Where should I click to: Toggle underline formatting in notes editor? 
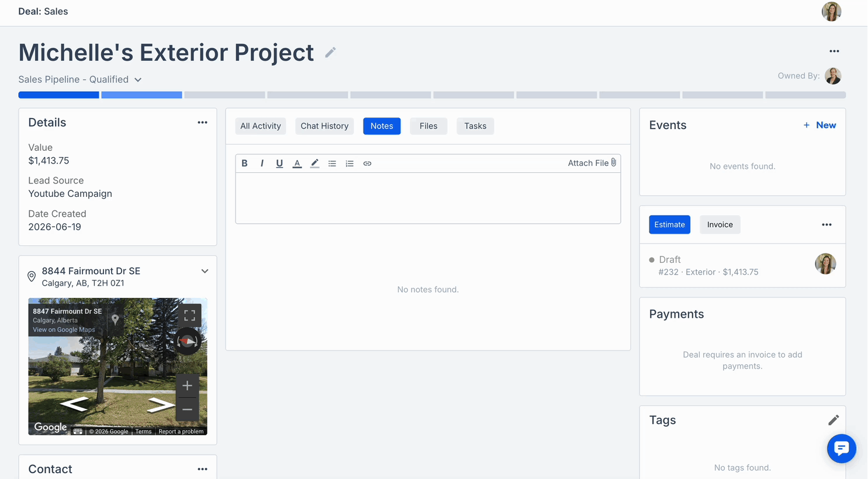pos(279,164)
